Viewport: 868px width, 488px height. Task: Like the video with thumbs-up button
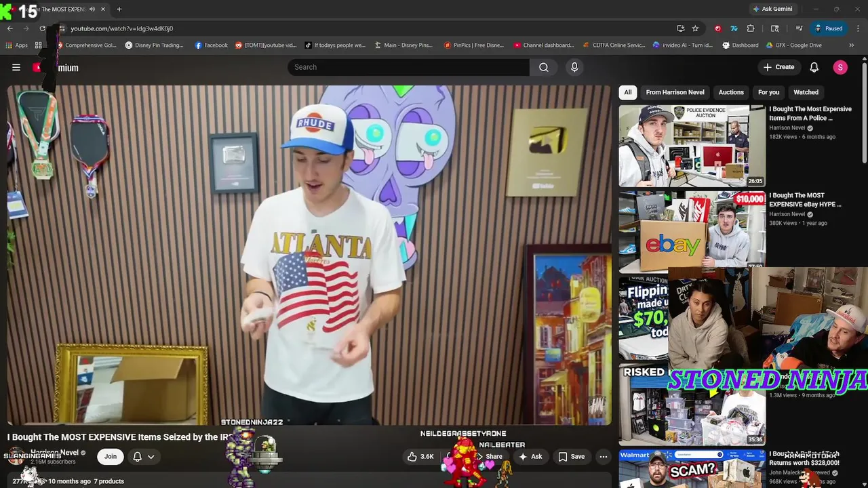tap(420, 457)
